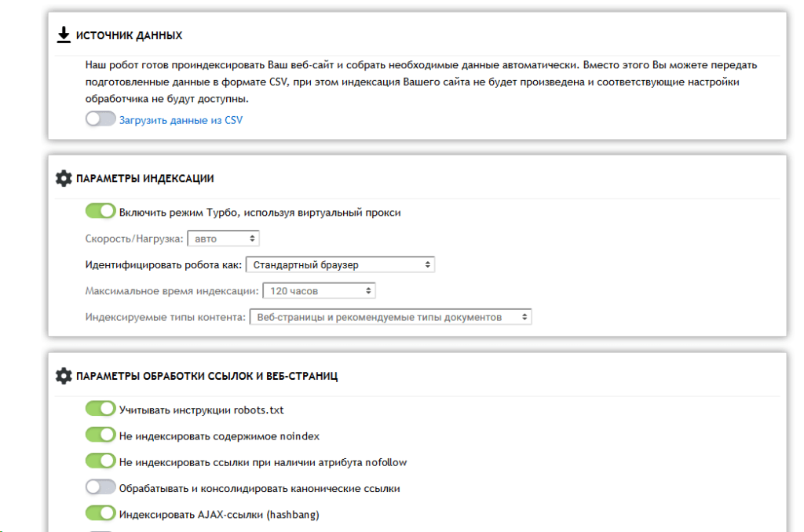Click the nofollow attribute label text
Screen dimensions: 804x532
(263, 462)
